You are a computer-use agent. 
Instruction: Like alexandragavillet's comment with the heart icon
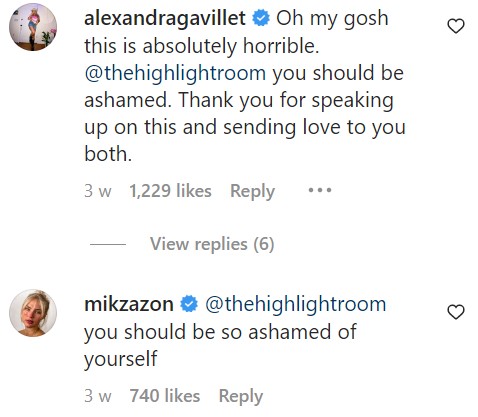[455, 26]
